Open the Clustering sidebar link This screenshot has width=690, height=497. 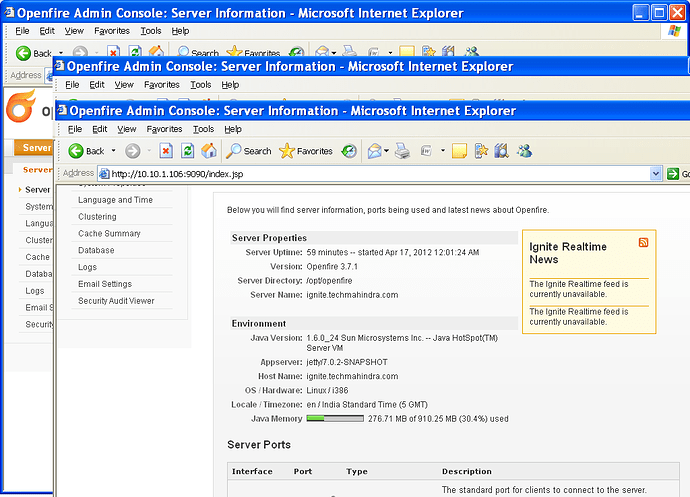(97, 217)
